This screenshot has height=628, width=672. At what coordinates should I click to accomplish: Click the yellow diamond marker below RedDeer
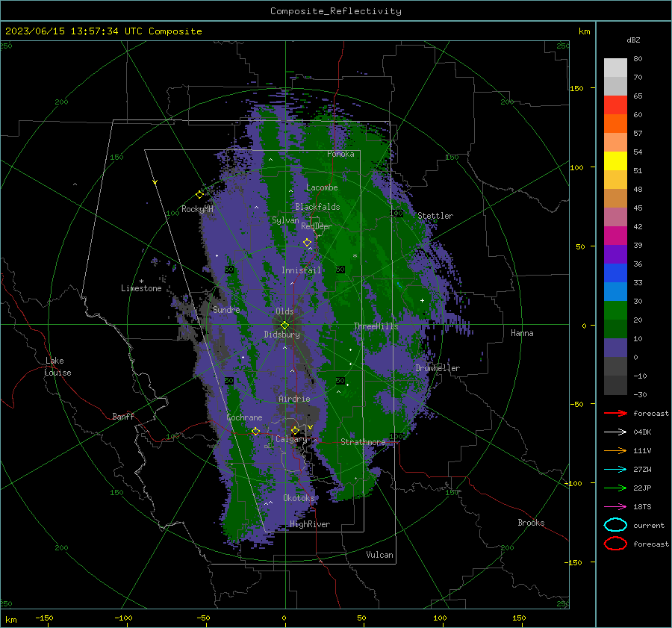tap(308, 243)
